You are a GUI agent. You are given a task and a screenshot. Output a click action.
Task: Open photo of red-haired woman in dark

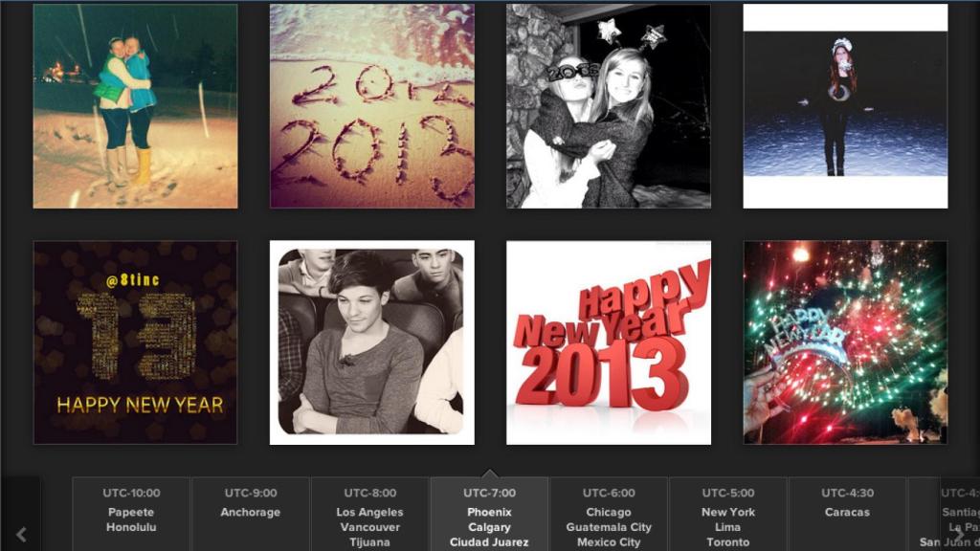(846, 106)
